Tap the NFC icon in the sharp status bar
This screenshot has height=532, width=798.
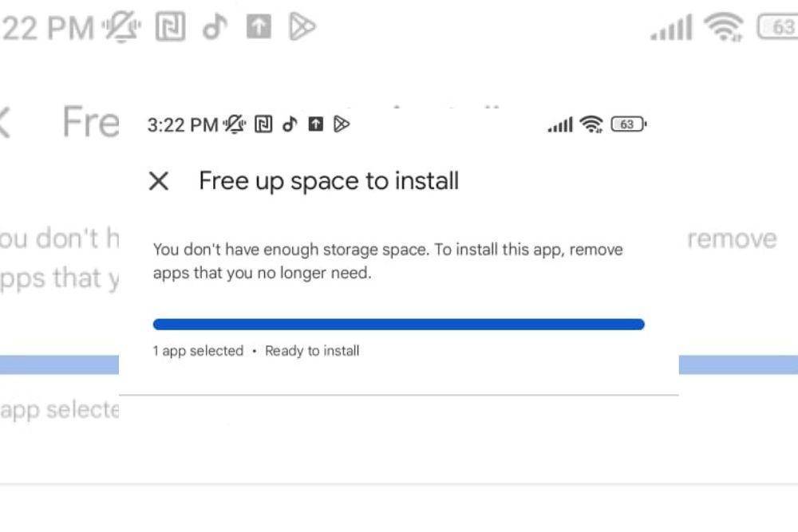(x=263, y=124)
